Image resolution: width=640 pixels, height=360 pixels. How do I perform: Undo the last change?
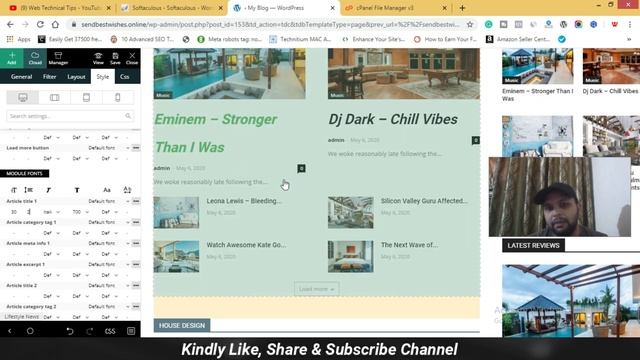[x=70, y=331]
